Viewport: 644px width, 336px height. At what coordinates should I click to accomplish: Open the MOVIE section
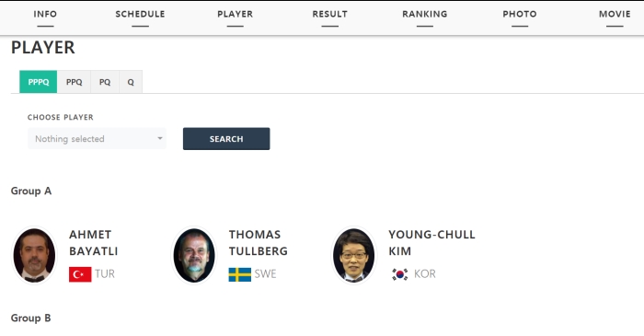tap(615, 14)
